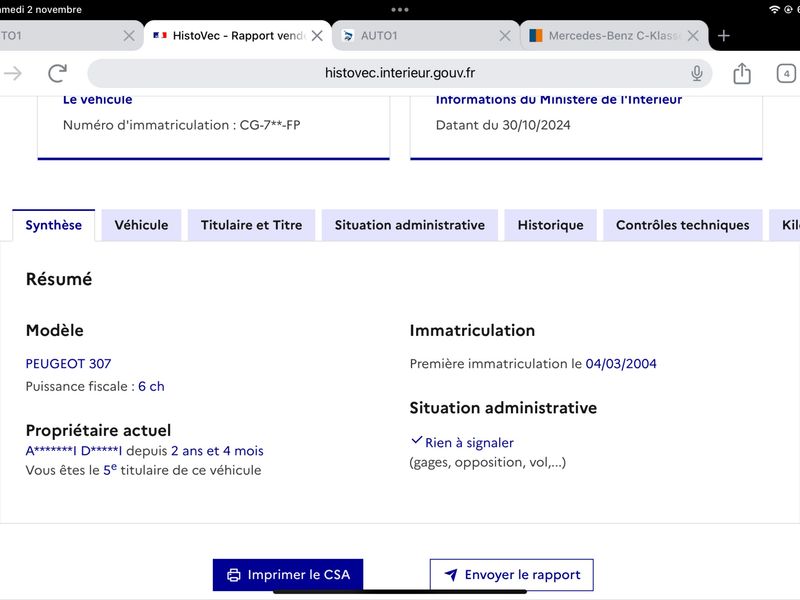800x600 pixels.
Task: Open the Titulaire et Titre tab
Action: click(252, 225)
